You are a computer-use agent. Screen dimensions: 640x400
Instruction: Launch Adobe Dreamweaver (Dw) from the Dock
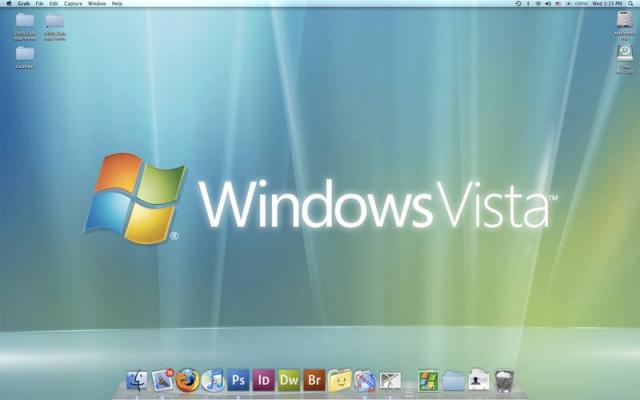point(289,380)
